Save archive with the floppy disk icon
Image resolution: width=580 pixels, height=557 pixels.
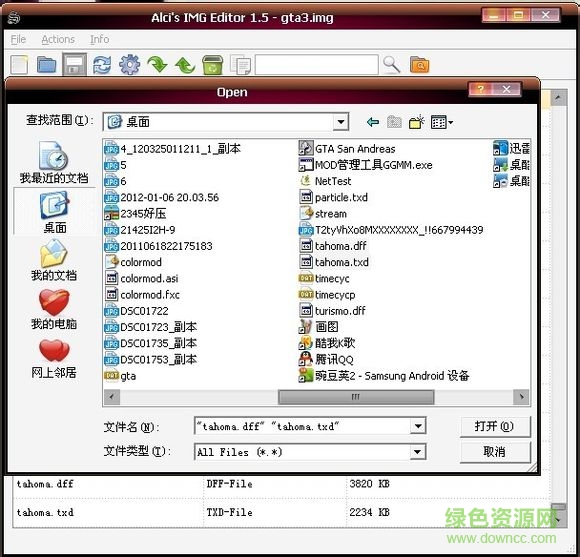point(74,65)
